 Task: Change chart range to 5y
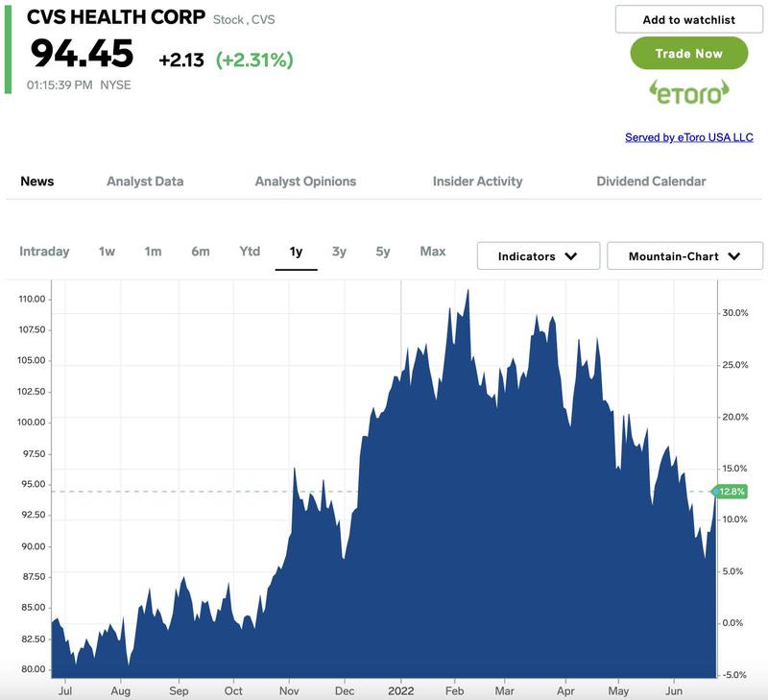[382, 252]
